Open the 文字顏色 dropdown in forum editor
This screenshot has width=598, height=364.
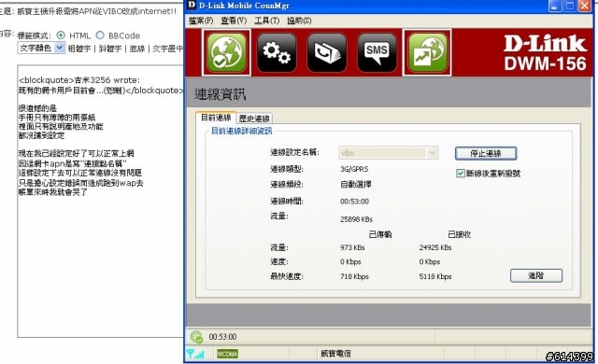[41, 48]
